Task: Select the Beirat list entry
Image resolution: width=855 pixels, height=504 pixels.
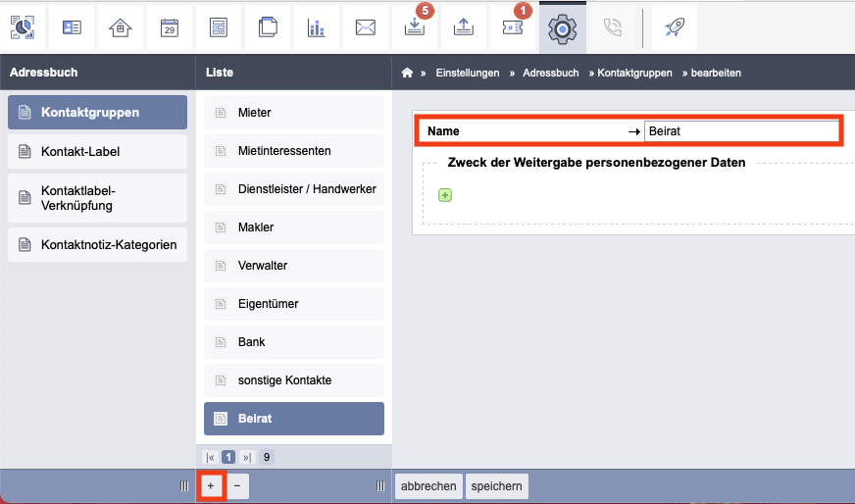Action: point(294,419)
